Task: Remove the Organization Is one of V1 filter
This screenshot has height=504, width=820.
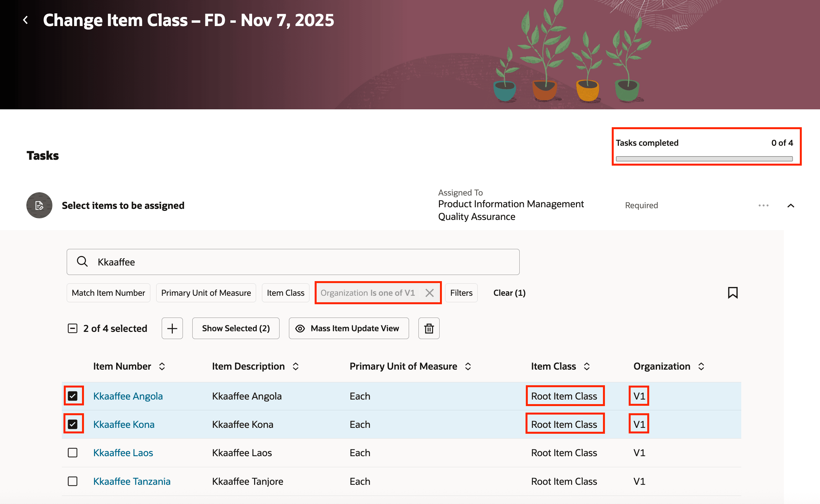Action: pyautogui.click(x=430, y=293)
